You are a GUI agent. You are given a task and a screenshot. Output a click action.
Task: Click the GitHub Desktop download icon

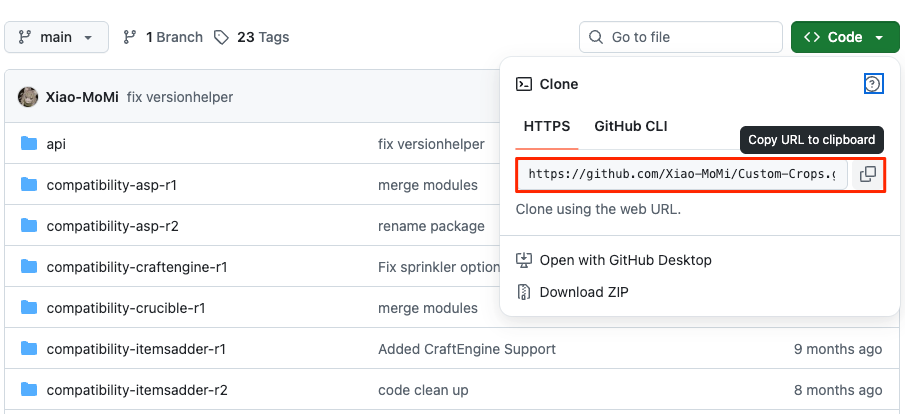(523, 260)
